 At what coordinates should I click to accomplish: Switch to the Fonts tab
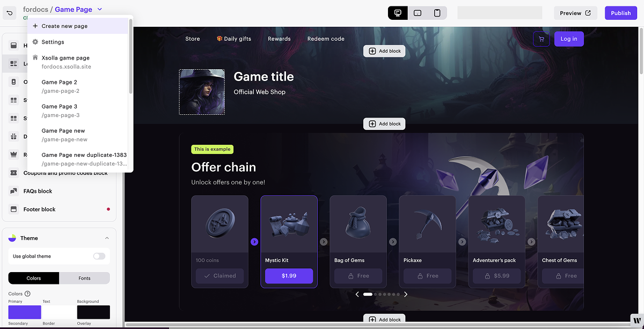(x=84, y=278)
